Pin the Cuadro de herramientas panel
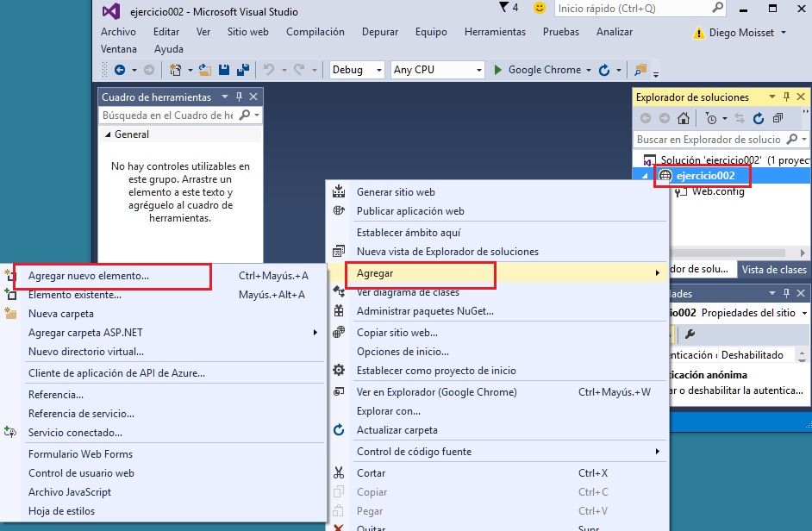Viewport: 812px width, 531px height. pos(240,97)
